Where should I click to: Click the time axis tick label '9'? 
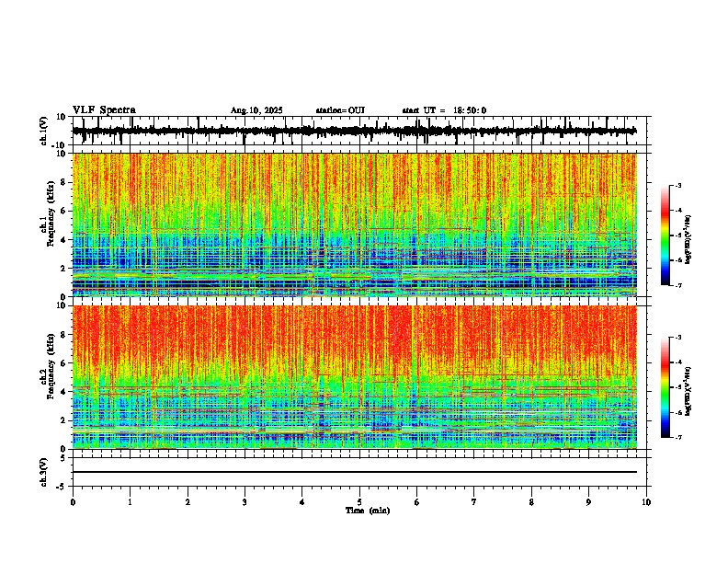588,502
